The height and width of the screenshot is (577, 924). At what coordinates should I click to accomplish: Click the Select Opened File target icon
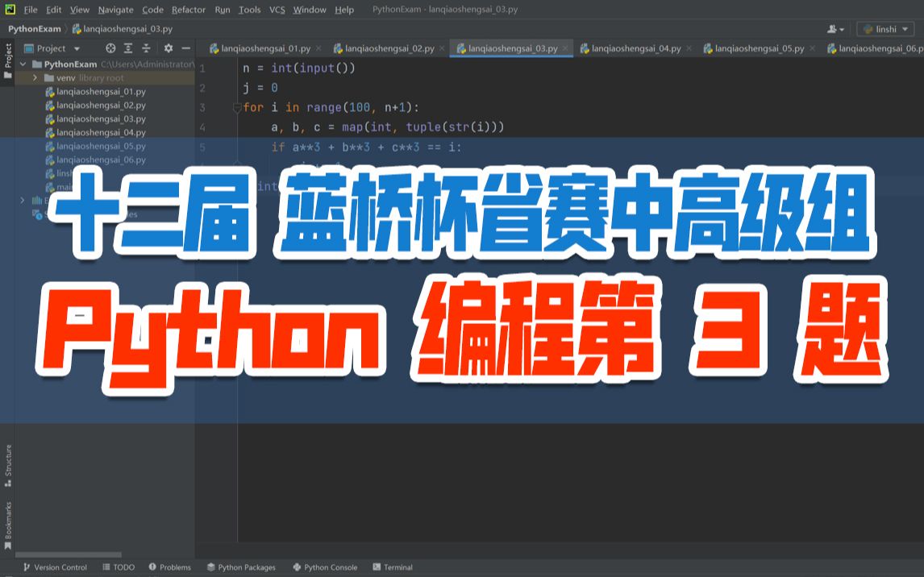[x=111, y=48]
